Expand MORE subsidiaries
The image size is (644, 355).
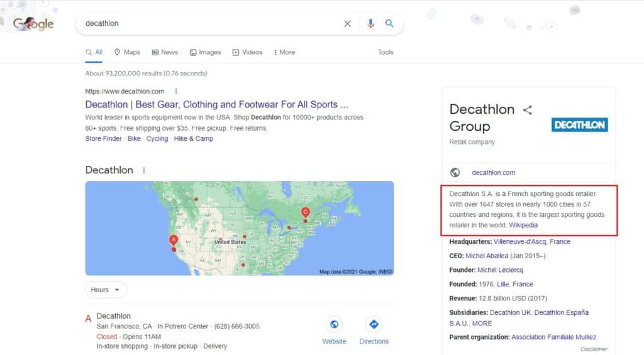(x=482, y=324)
